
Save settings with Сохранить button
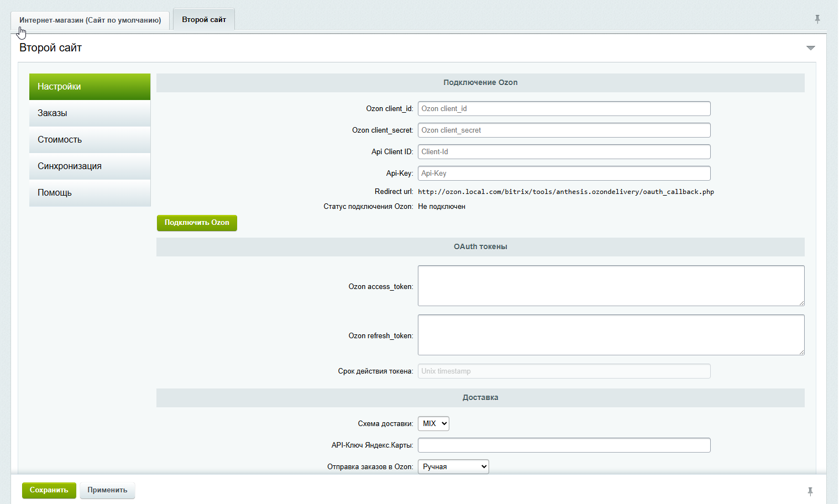[49, 490]
